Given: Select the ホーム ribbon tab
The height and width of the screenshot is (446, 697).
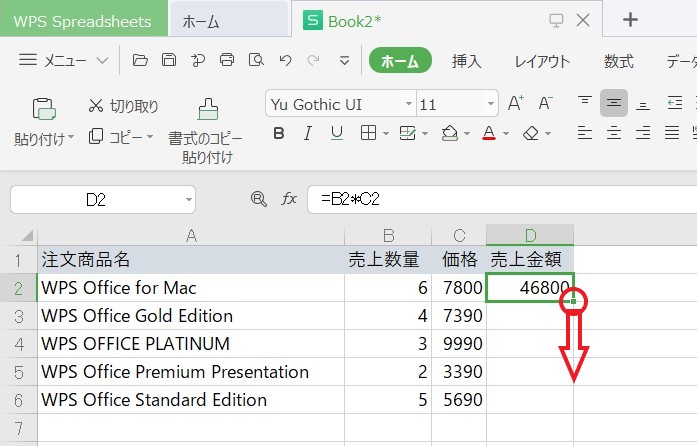Looking at the screenshot, I should (x=400, y=60).
